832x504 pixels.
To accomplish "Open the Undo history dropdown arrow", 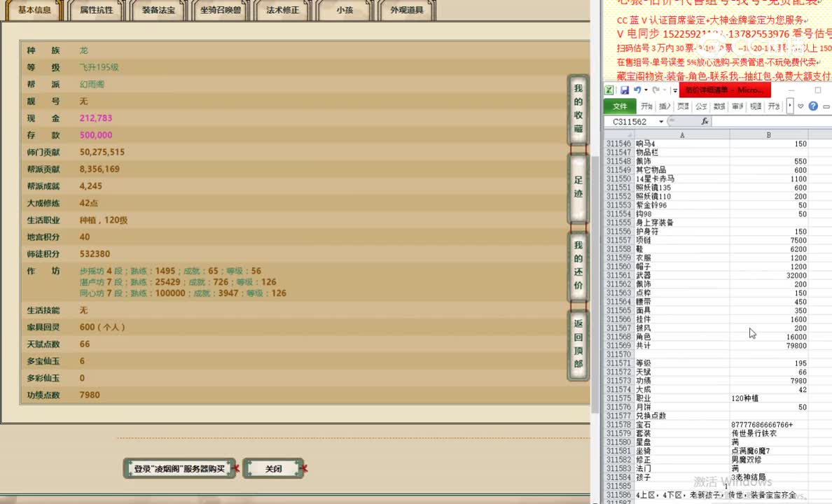I will click(x=644, y=90).
